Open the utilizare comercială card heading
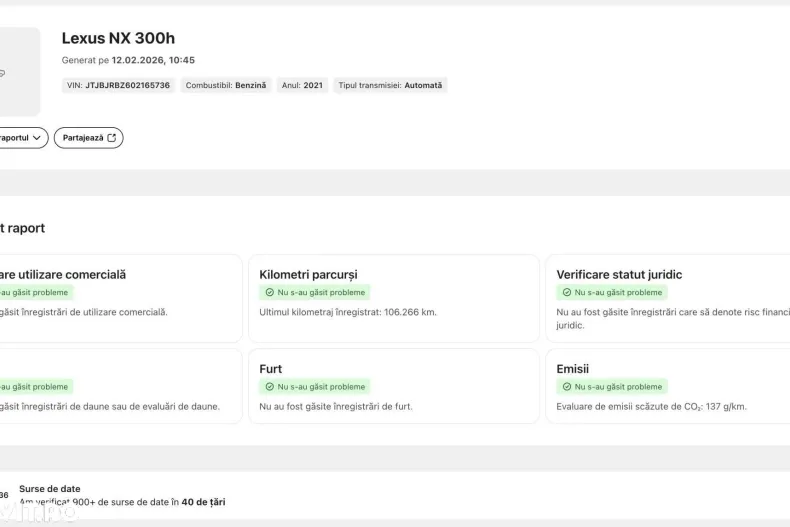This screenshot has width=790, height=527. (62, 274)
